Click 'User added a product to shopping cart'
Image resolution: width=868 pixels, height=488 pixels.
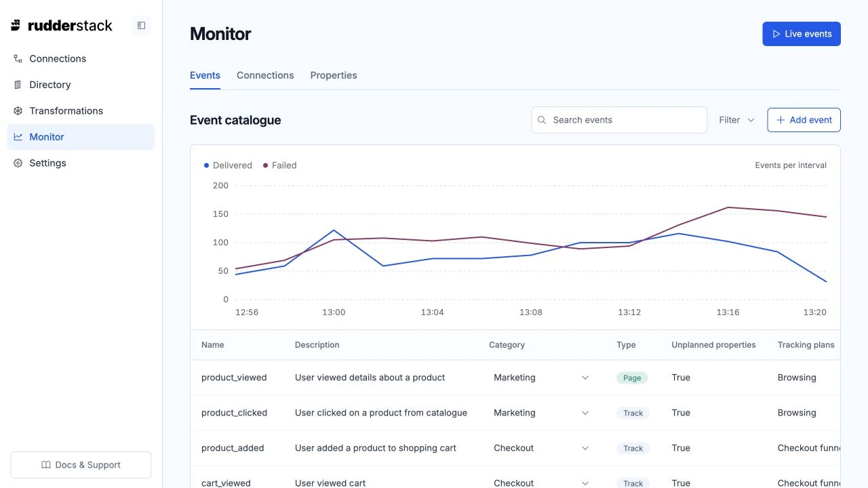pyautogui.click(x=376, y=448)
